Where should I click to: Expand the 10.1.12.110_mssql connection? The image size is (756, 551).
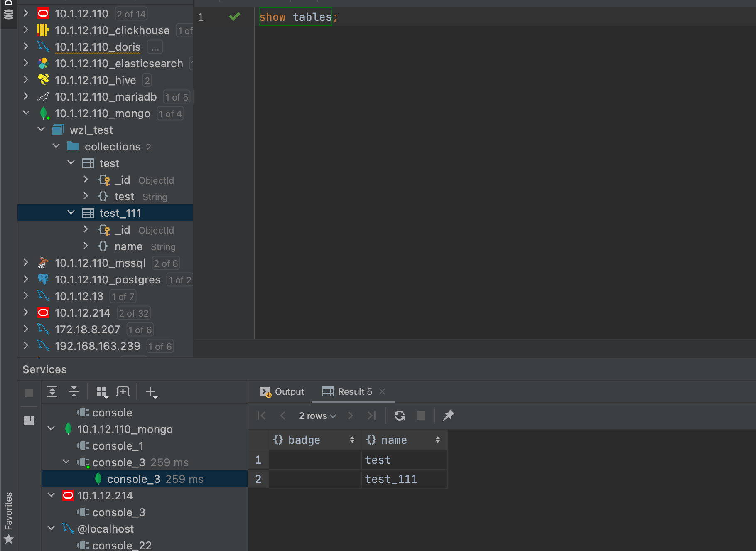click(26, 263)
